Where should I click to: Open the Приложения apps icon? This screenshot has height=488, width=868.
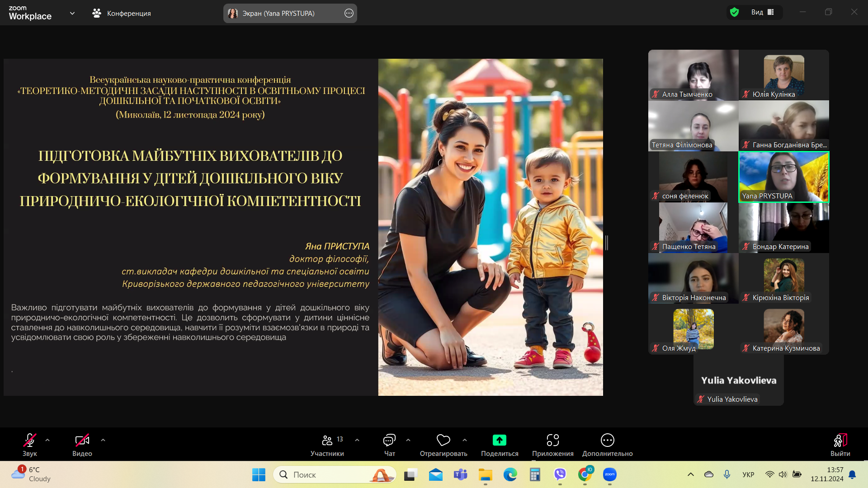[553, 445]
